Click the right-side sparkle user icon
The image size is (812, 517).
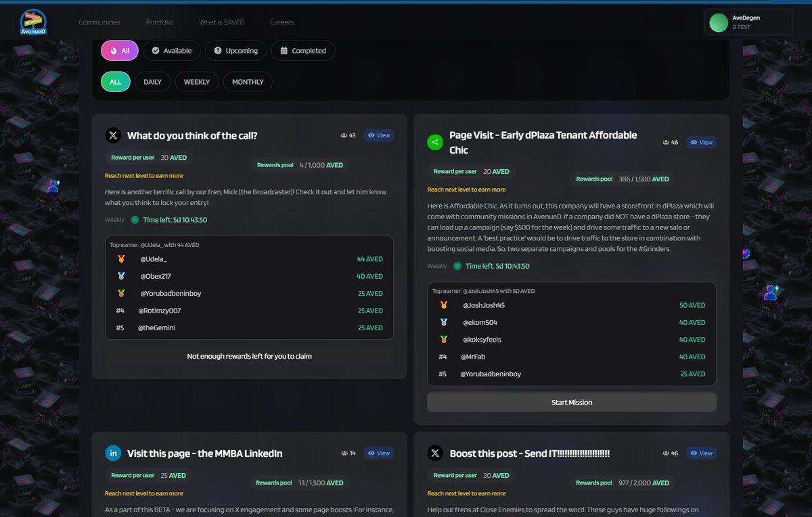pyautogui.click(x=771, y=292)
